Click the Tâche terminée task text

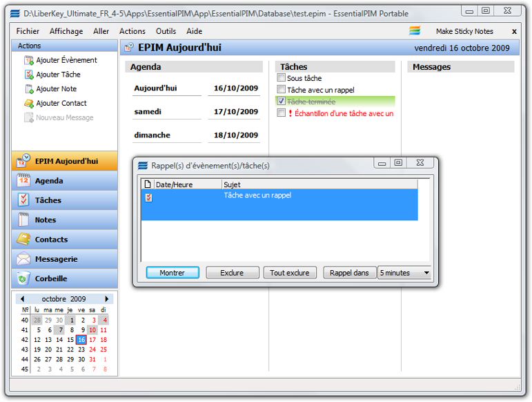[x=311, y=102]
